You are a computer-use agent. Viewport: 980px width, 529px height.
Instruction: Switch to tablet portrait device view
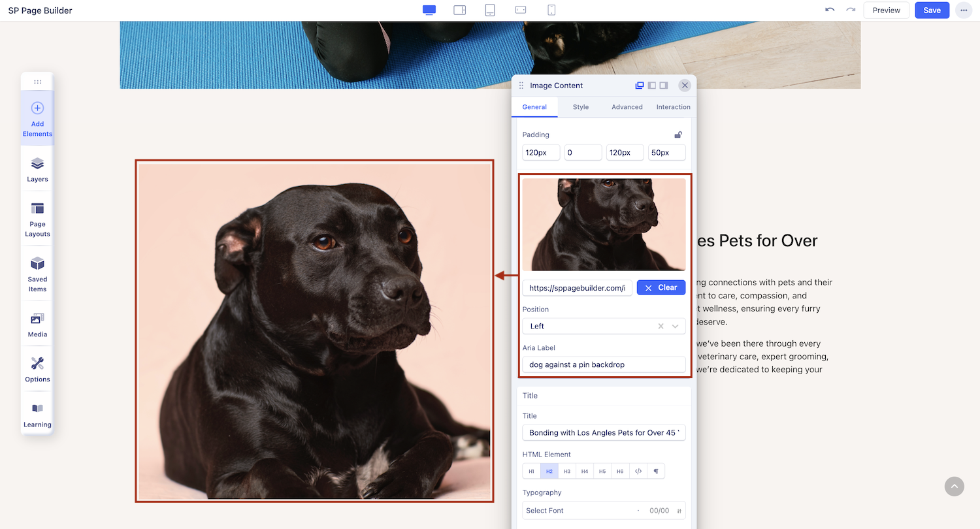[490, 10]
